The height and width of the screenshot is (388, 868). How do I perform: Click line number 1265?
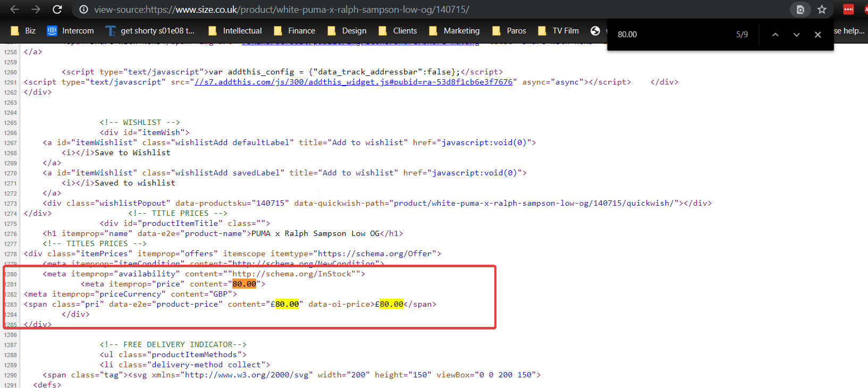tap(10, 123)
